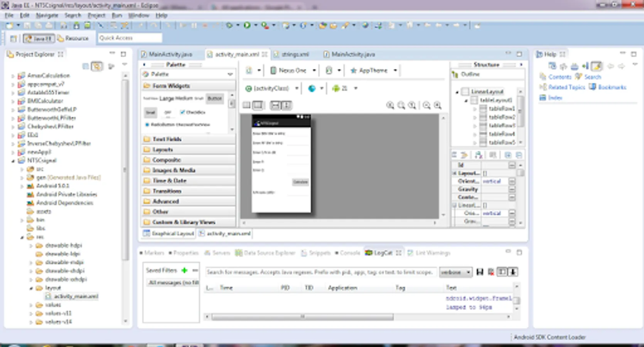The width and height of the screenshot is (644, 347).
Task: Click the Quick Access search field
Action: [130, 38]
